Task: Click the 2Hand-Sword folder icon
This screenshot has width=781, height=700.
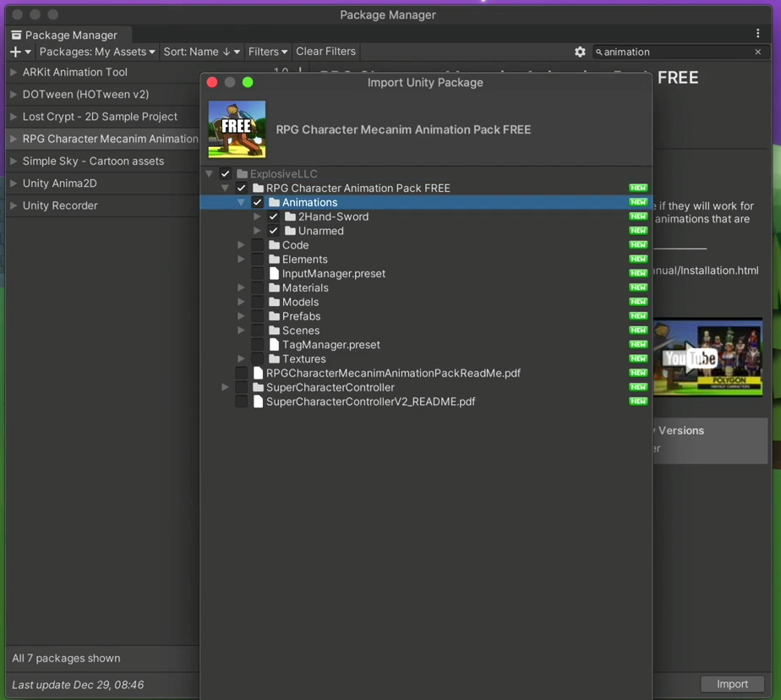Action: click(288, 216)
